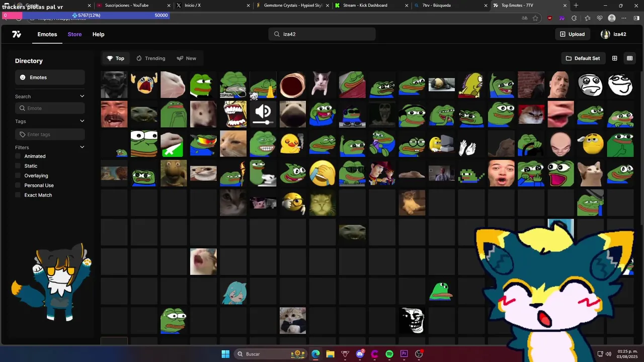Image resolution: width=644 pixels, height=362 pixels.
Task: Select the Top emotes tab
Action: coord(115,58)
